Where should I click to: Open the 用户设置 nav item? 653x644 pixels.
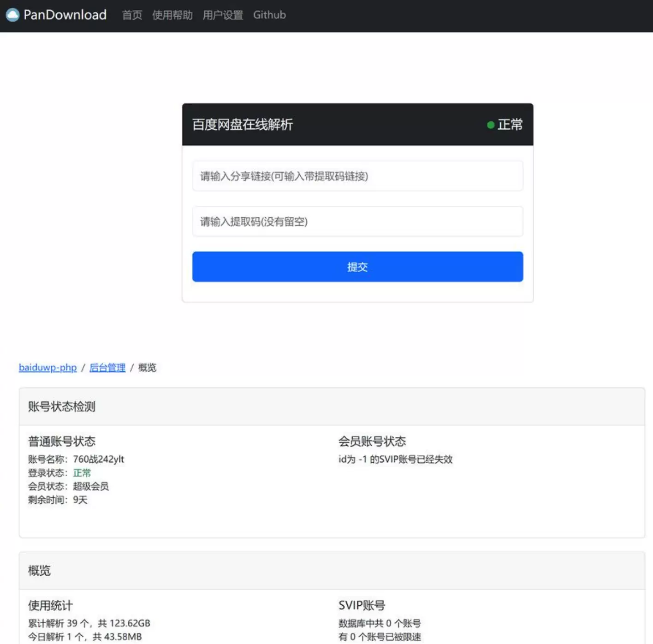[223, 15]
